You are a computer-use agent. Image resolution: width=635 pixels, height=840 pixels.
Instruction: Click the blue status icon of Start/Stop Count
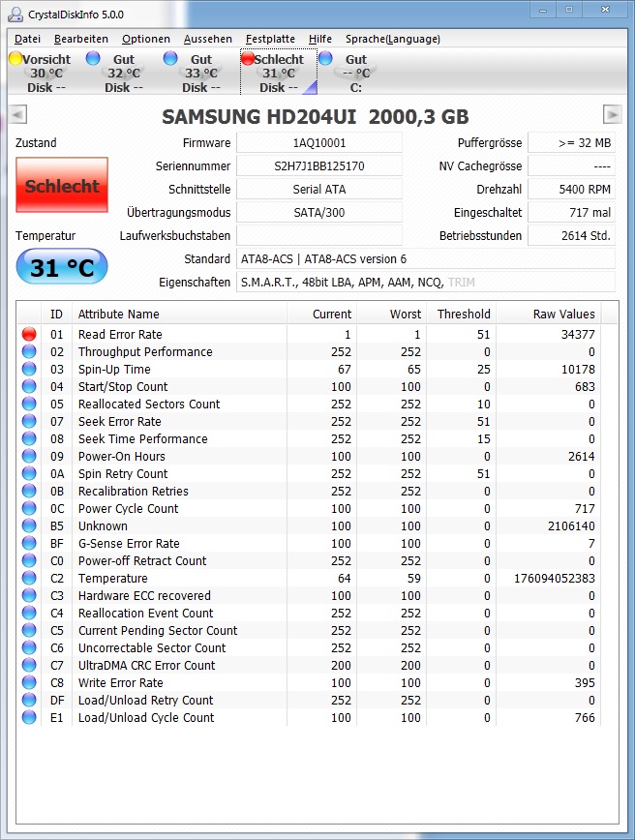[29, 386]
